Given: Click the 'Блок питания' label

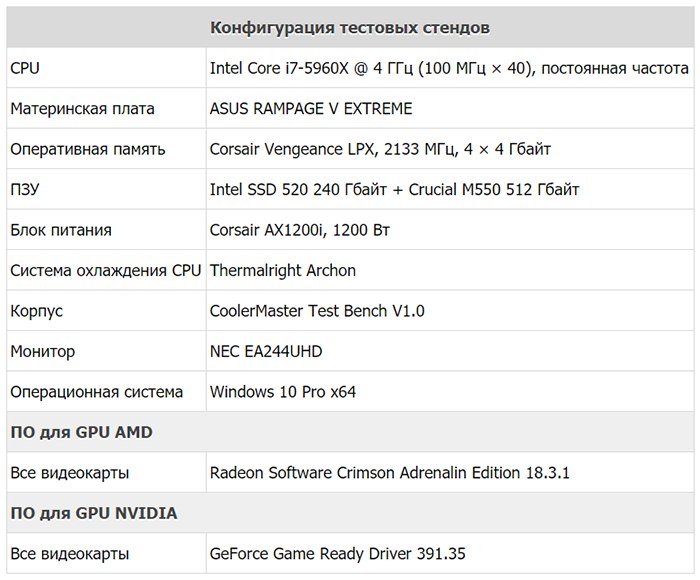Looking at the screenshot, I should [x=61, y=230].
